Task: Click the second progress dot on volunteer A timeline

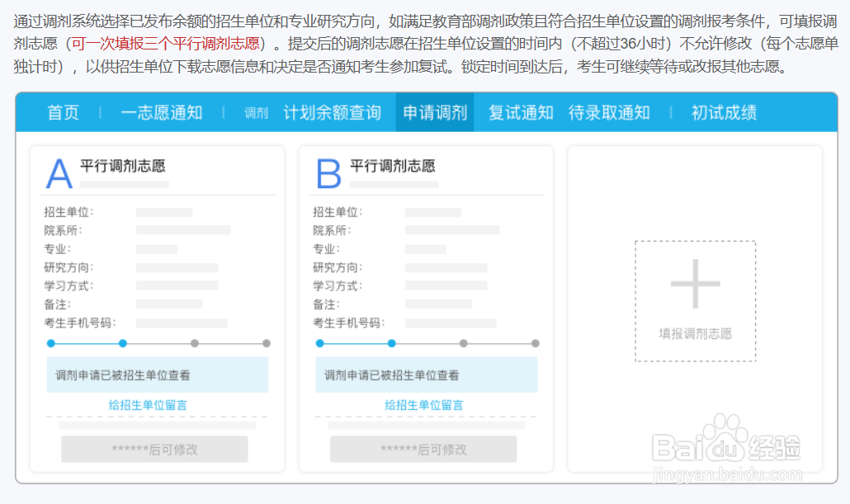Action: coord(123,342)
